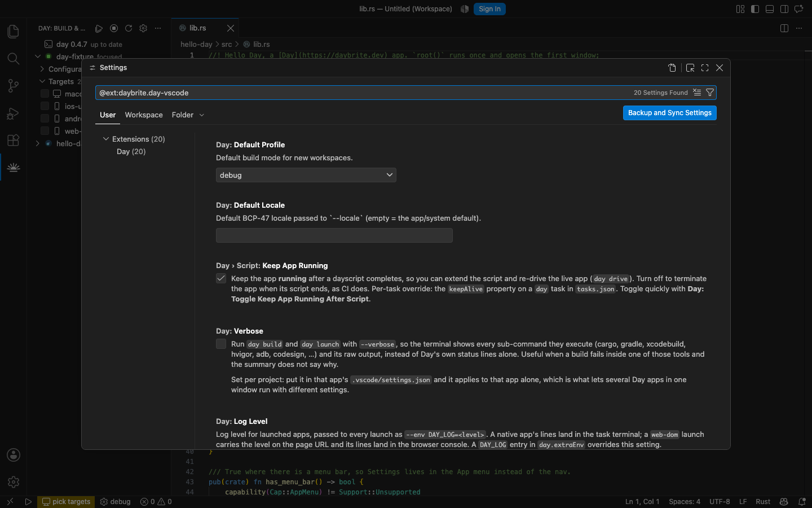Open the settings filter funnel
Screen dimensions: 812x508
click(710, 93)
